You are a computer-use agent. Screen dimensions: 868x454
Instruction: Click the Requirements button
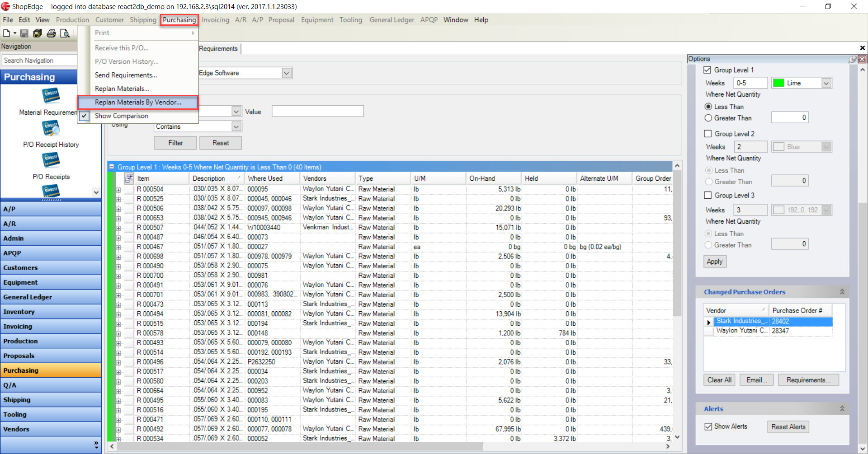808,380
